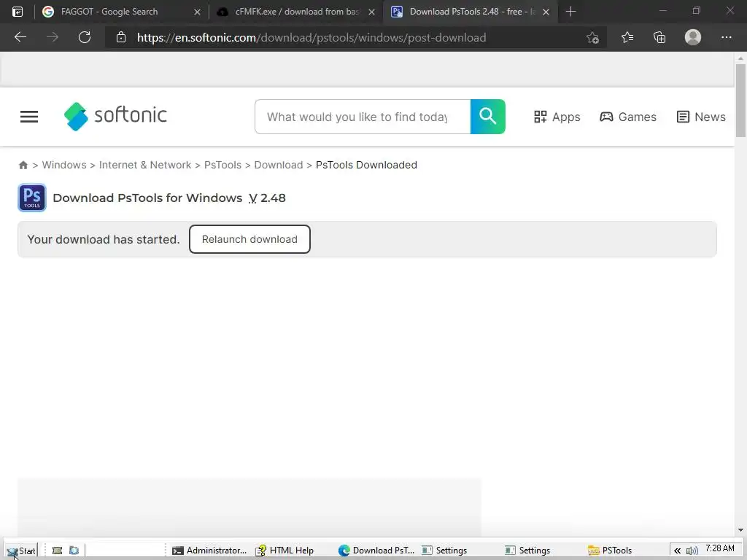Open the first Settings taskbar window
The height and width of the screenshot is (560, 747).
(x=444, y=551)
